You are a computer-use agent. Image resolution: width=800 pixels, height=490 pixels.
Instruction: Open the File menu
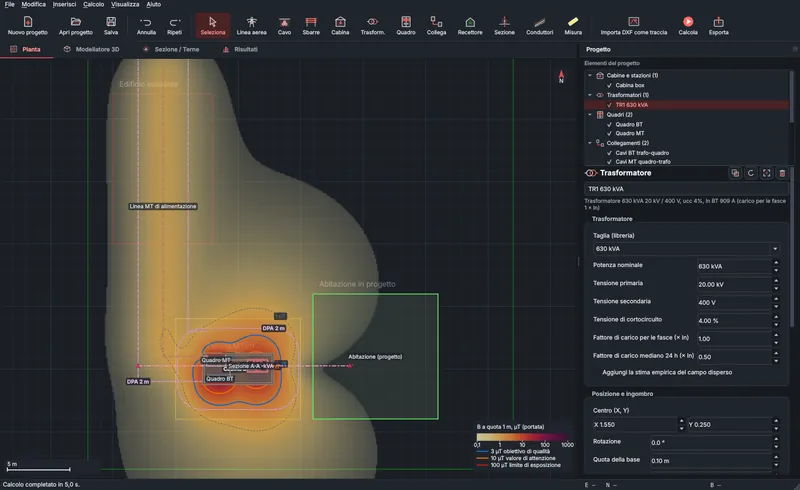click(x=9, y=4)
